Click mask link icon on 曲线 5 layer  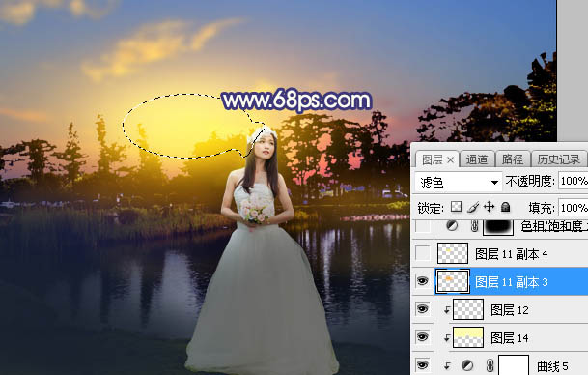489,365
